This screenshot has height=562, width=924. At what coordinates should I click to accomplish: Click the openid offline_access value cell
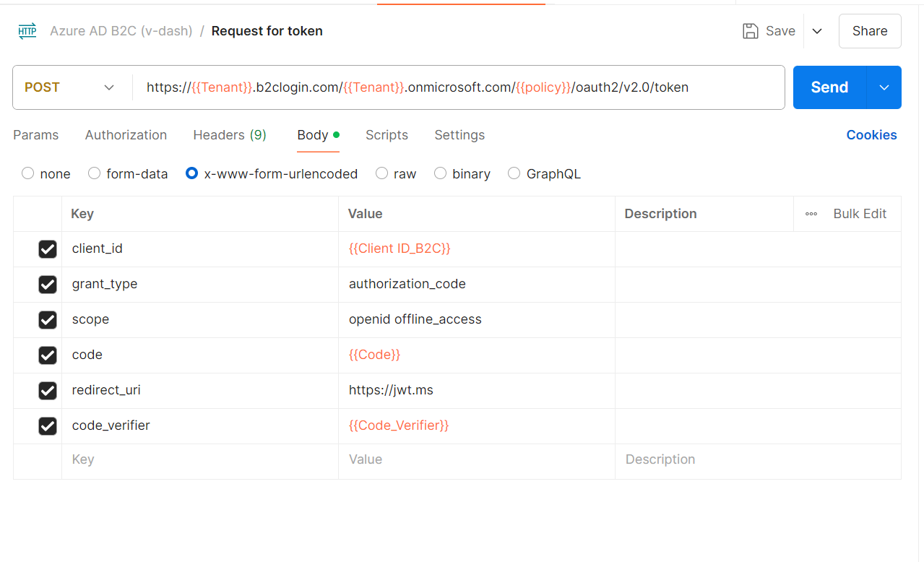(x=477, y=320)
